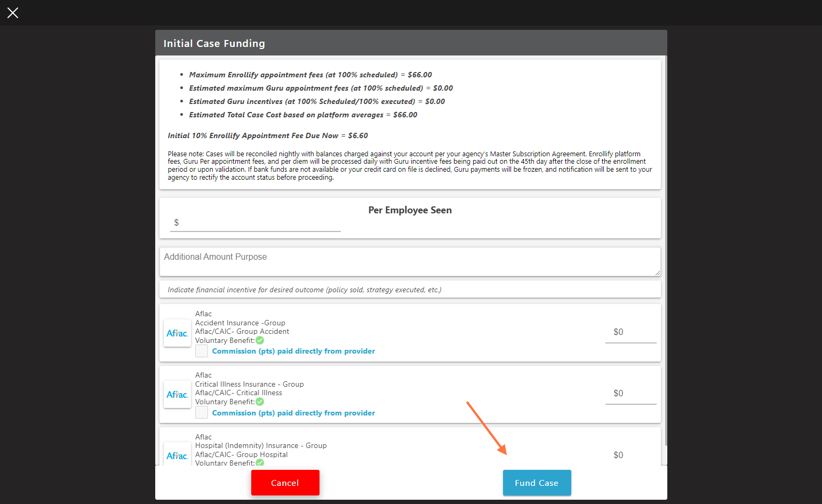The height and width of the screenshot is (504, 822).
Task: Click 'Estimated maximum Guru appointment fees' bullet
Action: click(321, 88)
